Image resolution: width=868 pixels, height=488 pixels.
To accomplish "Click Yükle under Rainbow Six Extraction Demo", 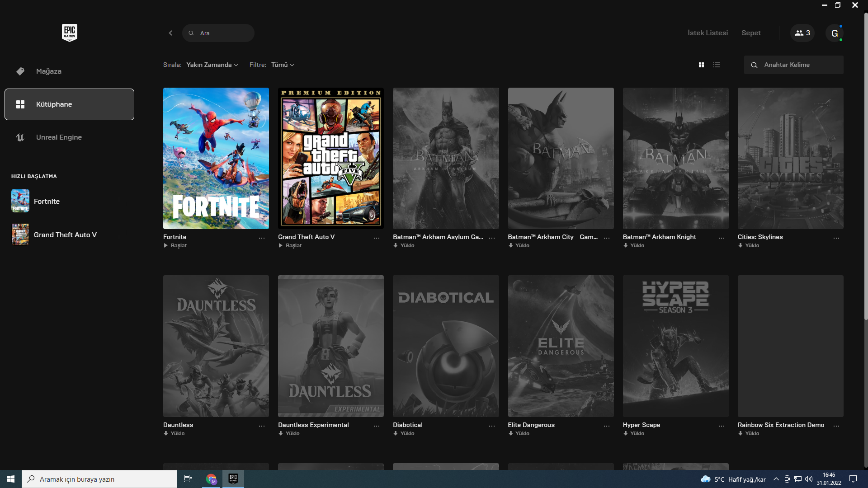I will [749, 433].
